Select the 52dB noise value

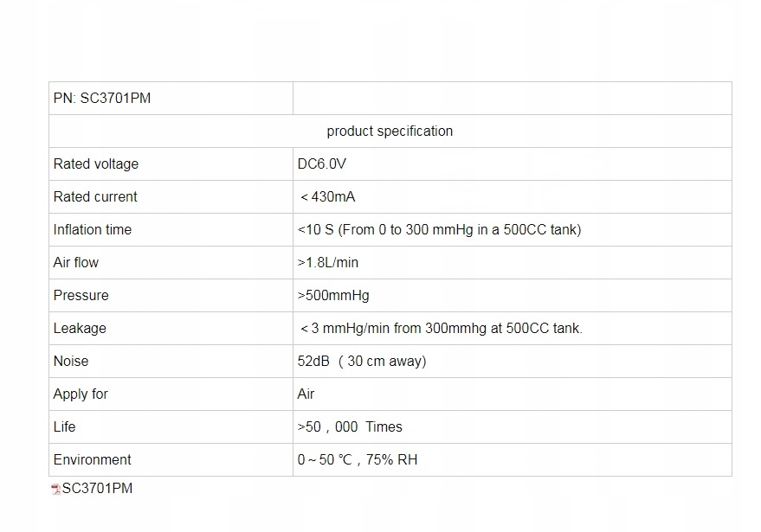tap(362, 362)
